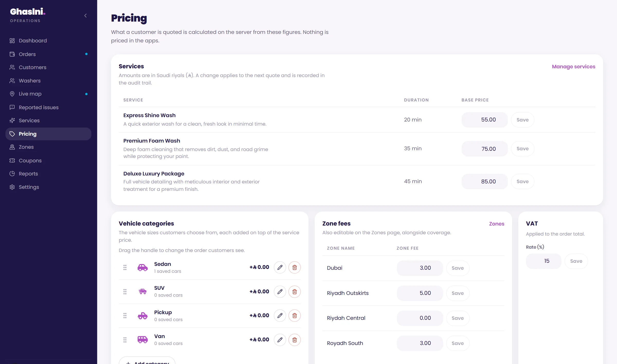
Task: Edit the Van category with pencil icon
Action: [x=280, y=340]
